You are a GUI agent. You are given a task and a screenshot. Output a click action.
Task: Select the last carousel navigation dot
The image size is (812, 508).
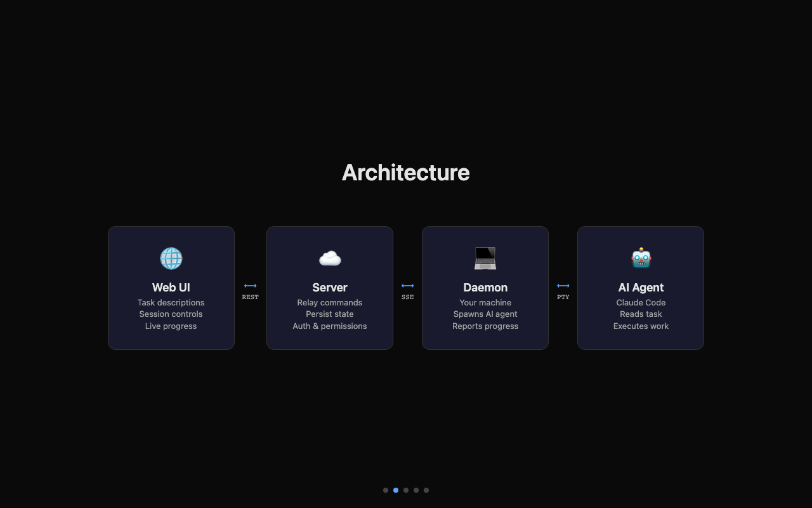pos(426,490)
